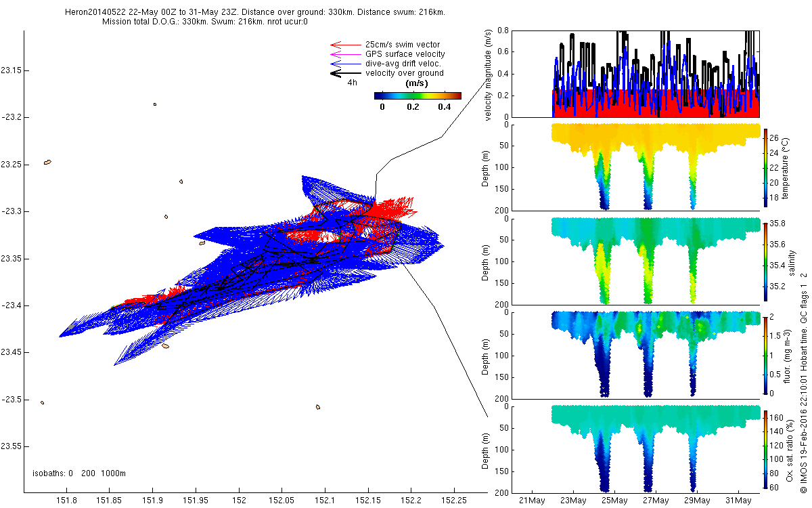
Task: Click the '0.8' velocity magnitude tick
Action: coord(503,31)
